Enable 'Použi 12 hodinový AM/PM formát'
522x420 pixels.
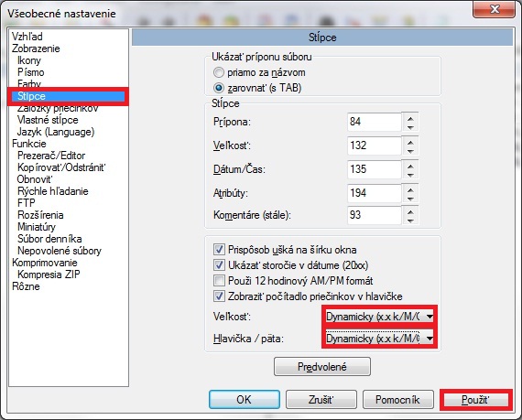pos(219,281)
